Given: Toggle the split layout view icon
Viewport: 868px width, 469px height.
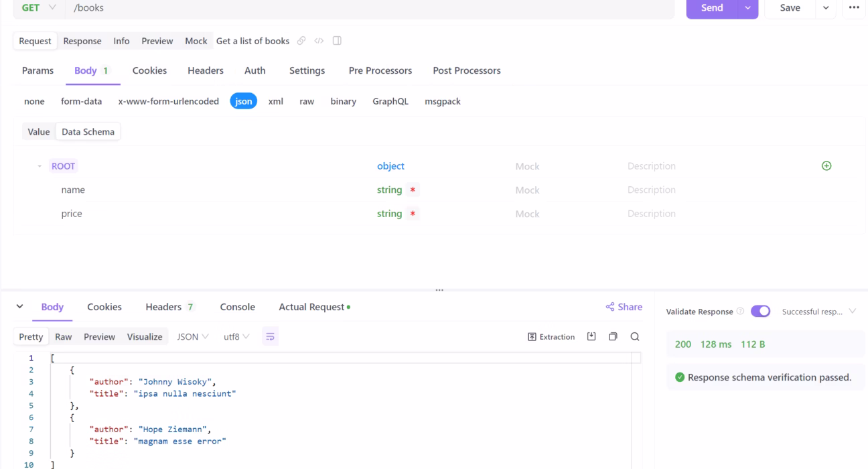Looking at the screenshot, I should pyautogui.click(x=337, y=40).
